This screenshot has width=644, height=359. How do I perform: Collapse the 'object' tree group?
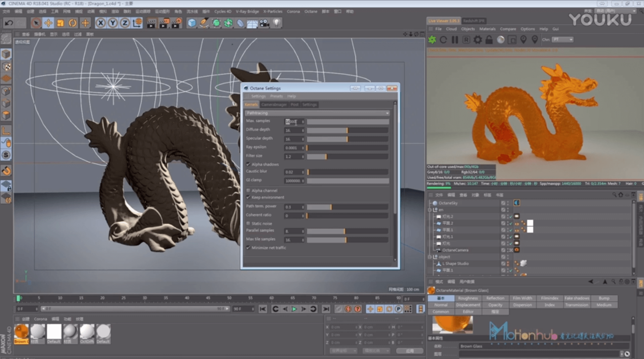(x=430, y=257)
